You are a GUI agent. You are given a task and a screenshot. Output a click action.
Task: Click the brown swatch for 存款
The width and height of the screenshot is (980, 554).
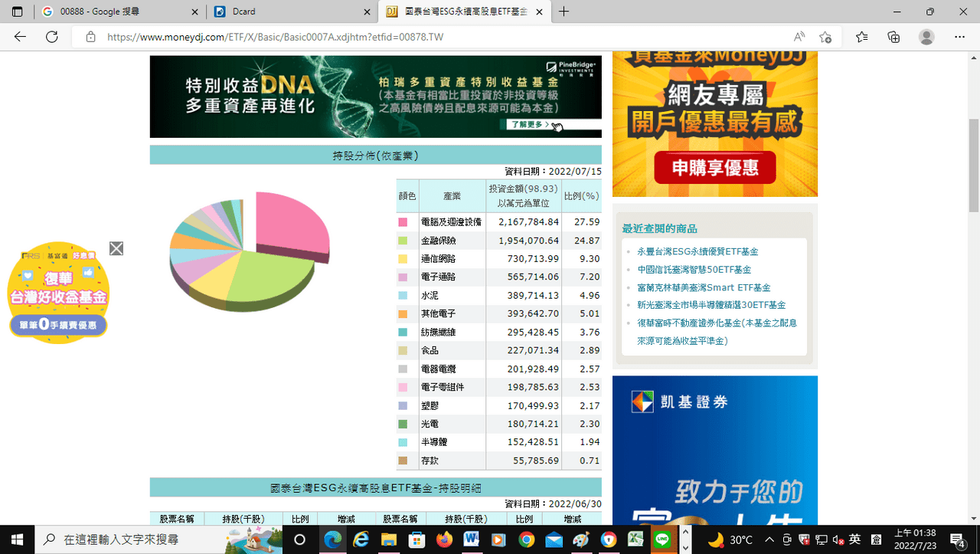click(x=402, y=461)
